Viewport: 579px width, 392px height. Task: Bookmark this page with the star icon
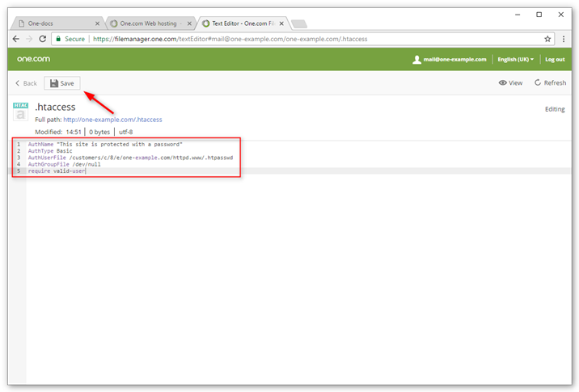coord(547,39)
